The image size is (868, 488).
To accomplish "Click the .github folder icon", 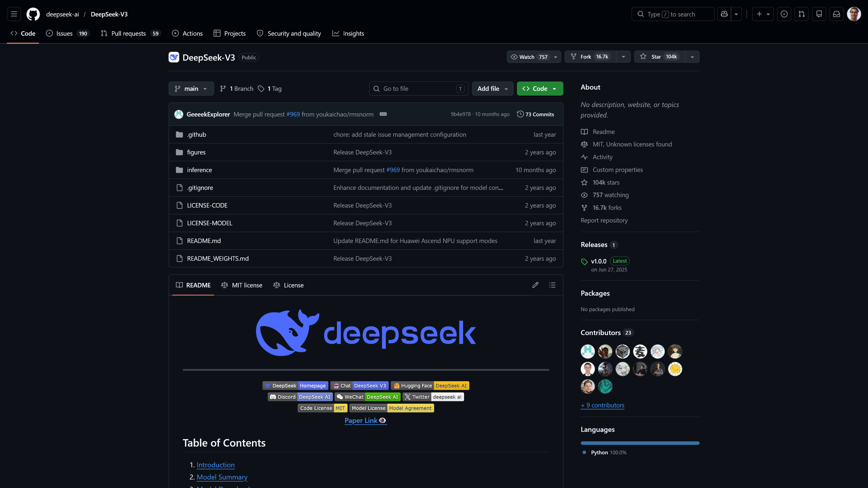I will 179,134.
